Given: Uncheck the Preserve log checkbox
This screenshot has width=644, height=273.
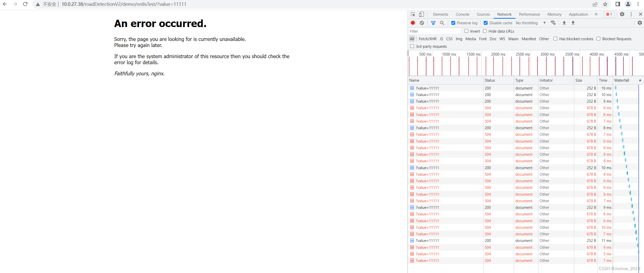Looking at the screenshot, I should coord(453,23).
